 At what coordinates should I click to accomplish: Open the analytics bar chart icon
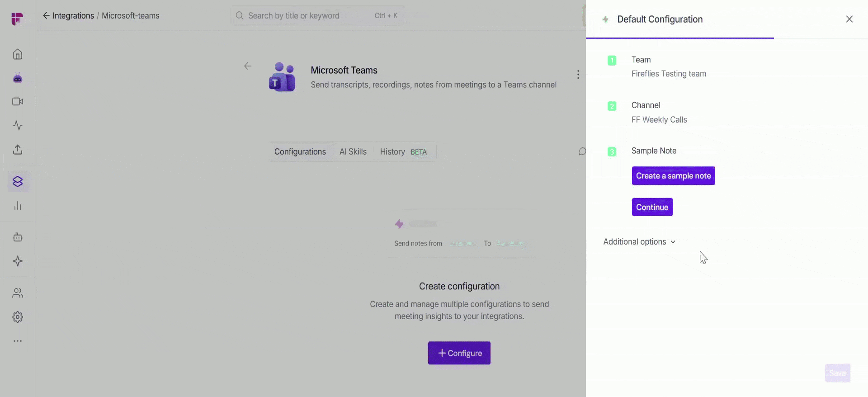point(18,206)
